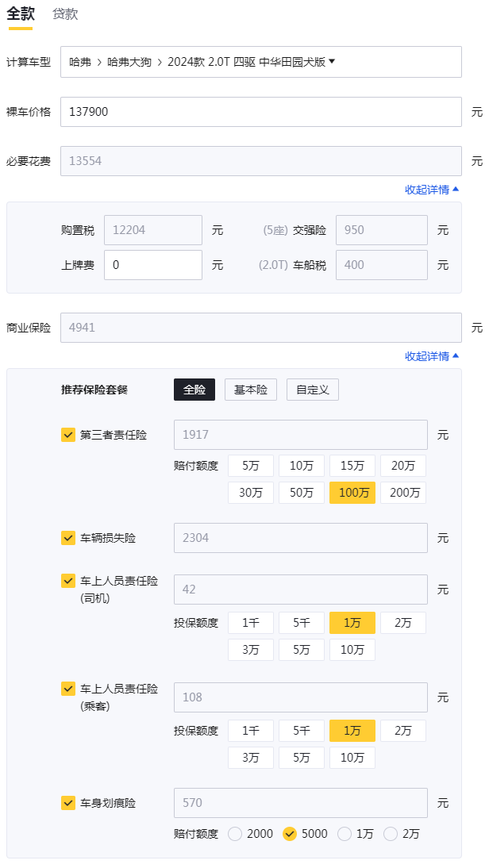Viewport: 489px width, 868px height.
Task: Choose the 1万 scratch coverage radio option
Action: click(x=345, y=834)
